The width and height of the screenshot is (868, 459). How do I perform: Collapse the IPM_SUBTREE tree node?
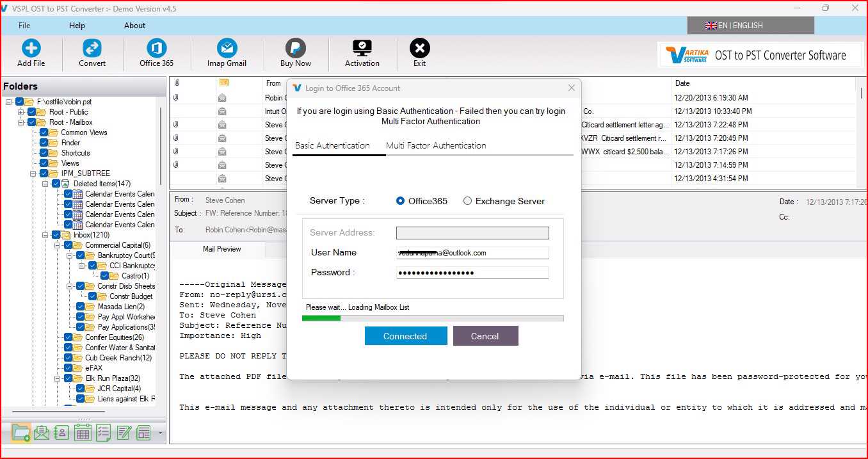pos(33,173)
